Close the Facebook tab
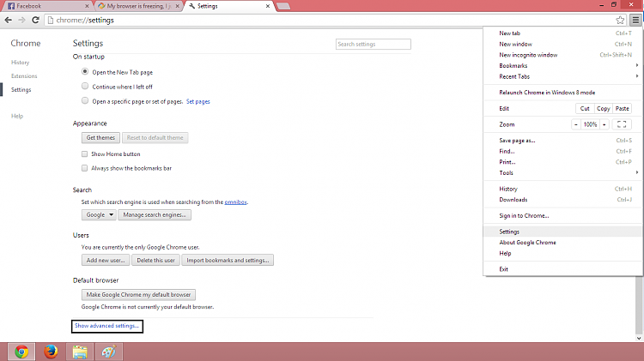This screenshot has width=644, height=361. tap(87, 6)
